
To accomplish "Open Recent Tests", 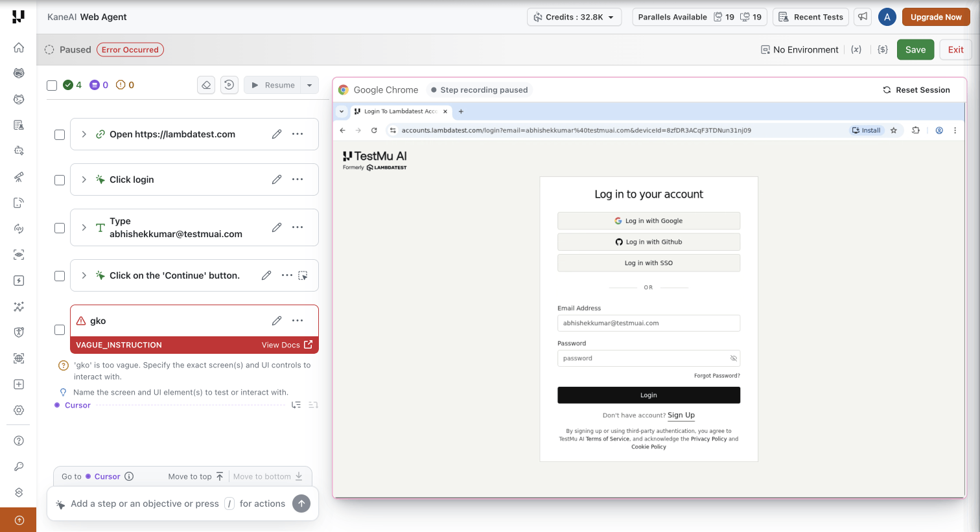I will (x=811, y=17).
